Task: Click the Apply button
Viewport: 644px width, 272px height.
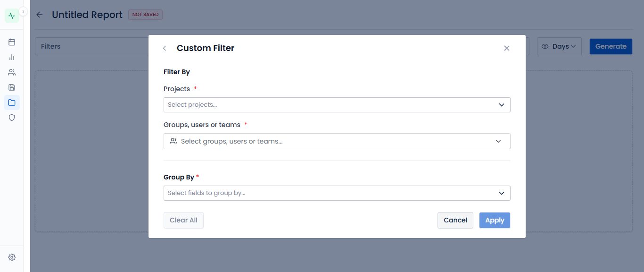Action: (495, 220)
